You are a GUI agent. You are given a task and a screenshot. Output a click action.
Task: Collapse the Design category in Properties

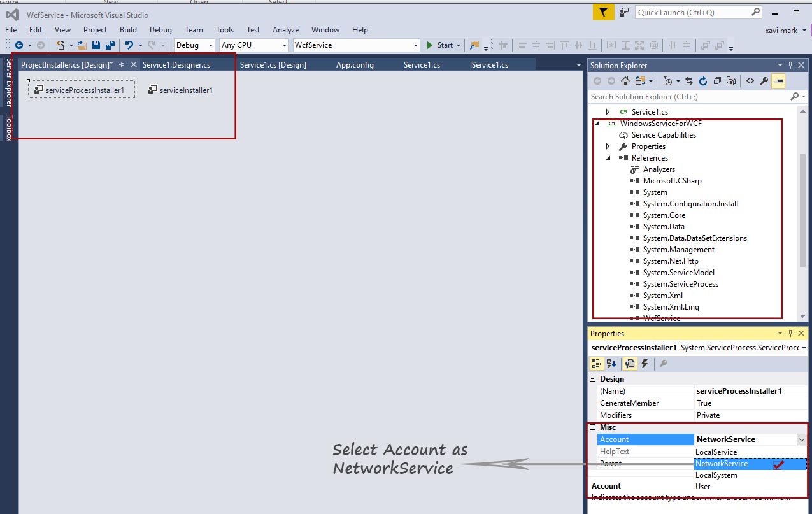point(594,379)
